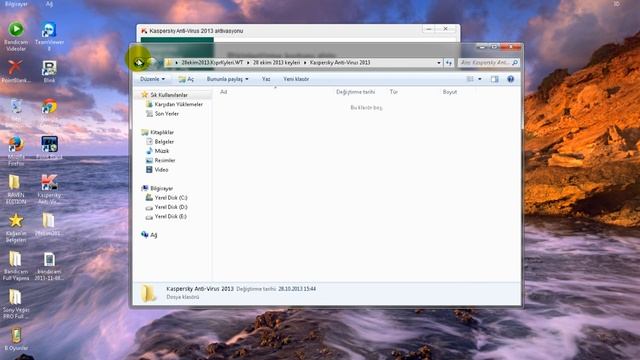The width and height of the screenshot is (640, 360).
Task: Go to 28ekim2013.KsprKyleri.WT breadcrumb segment
Action: point(212,62)
